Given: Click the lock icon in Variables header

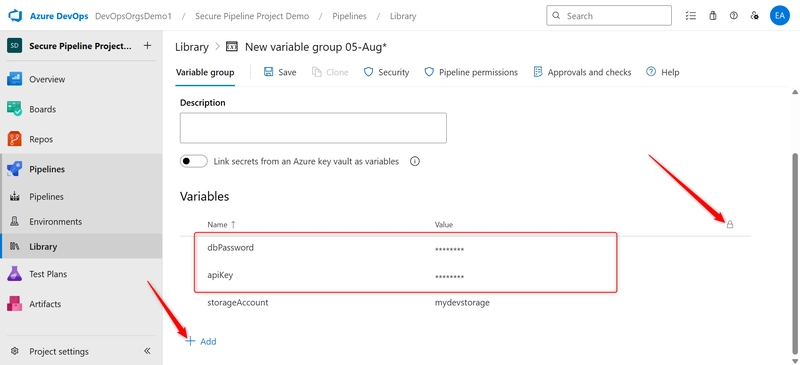Looking at the screenshot, I should (x=730, y=224).
